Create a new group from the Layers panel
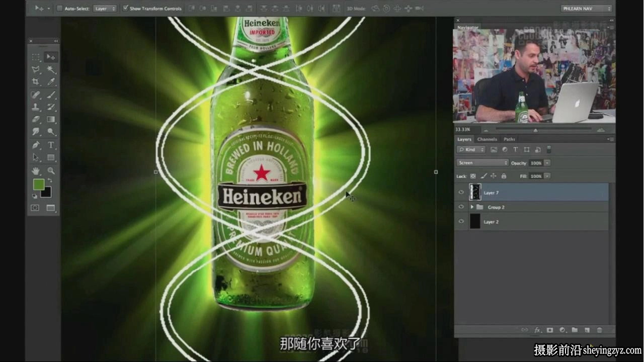This screenshot has height=362, width=644. (575, 330)
